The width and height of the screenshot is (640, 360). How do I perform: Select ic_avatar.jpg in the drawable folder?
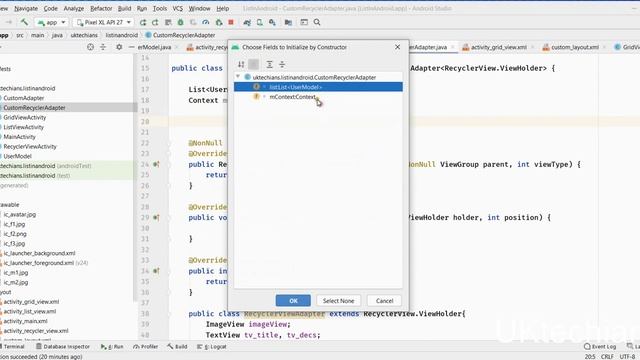pyautogui.click(x=20, y=214)
